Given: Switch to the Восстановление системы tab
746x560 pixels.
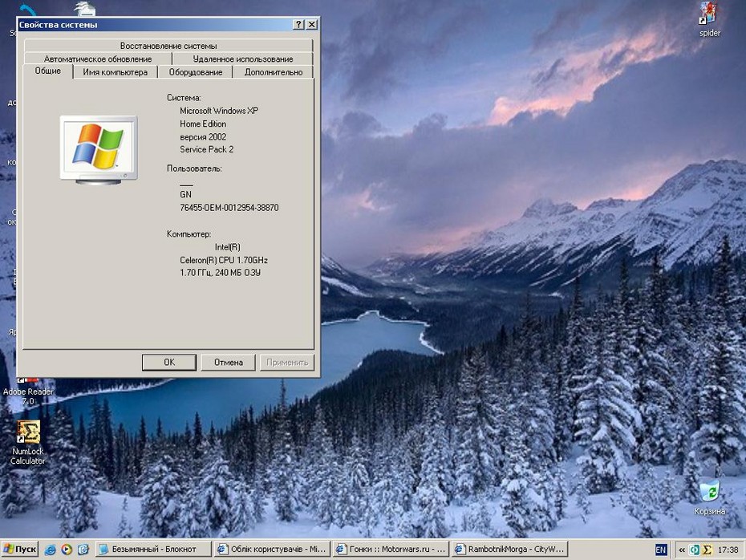Looking at the screenshot, I should pyautogui.click(x=168, y=46).
